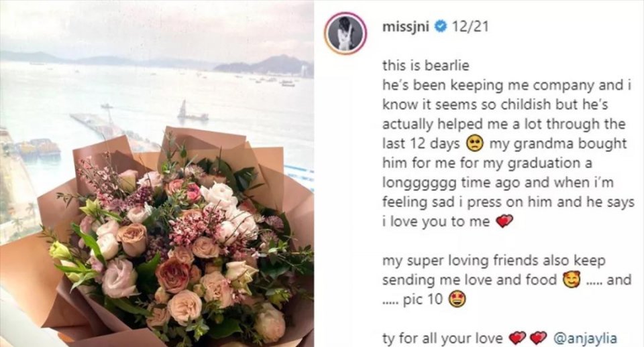Open the missjni profile avatar
The image size is (644, 347).
tap(345, 33)
